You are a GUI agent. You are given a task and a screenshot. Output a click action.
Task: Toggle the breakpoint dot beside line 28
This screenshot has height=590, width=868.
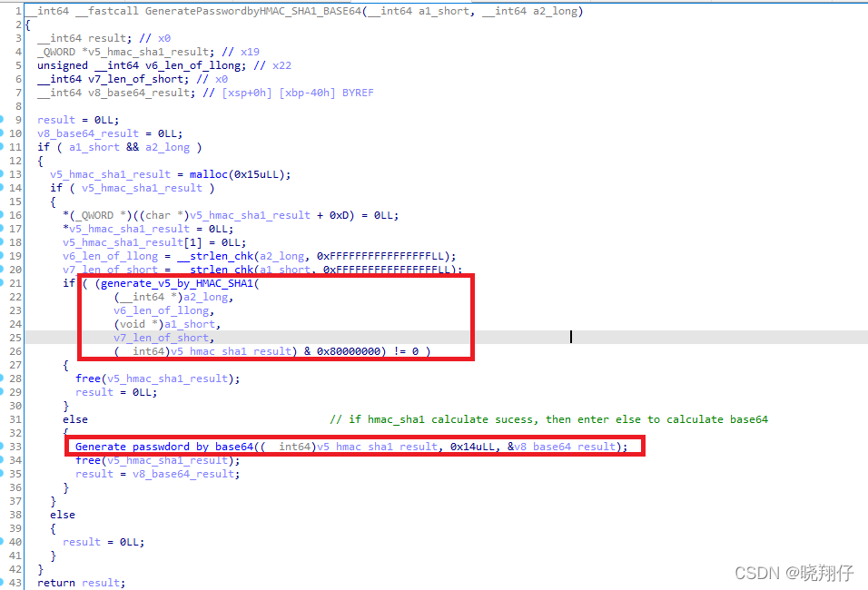pyautogui.click(x=2, y=379)
